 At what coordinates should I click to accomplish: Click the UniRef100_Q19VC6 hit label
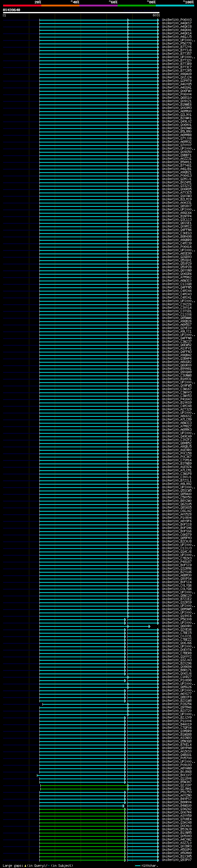pos(177,616)
